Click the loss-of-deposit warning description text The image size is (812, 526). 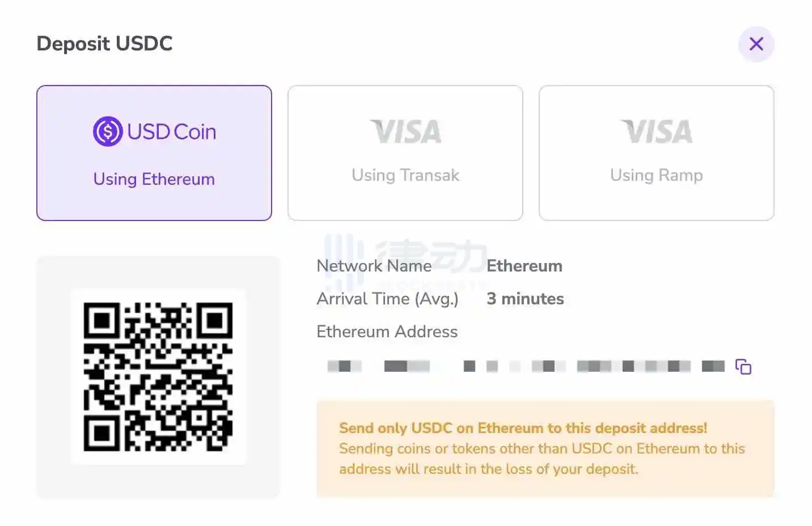tap(542, 459)
